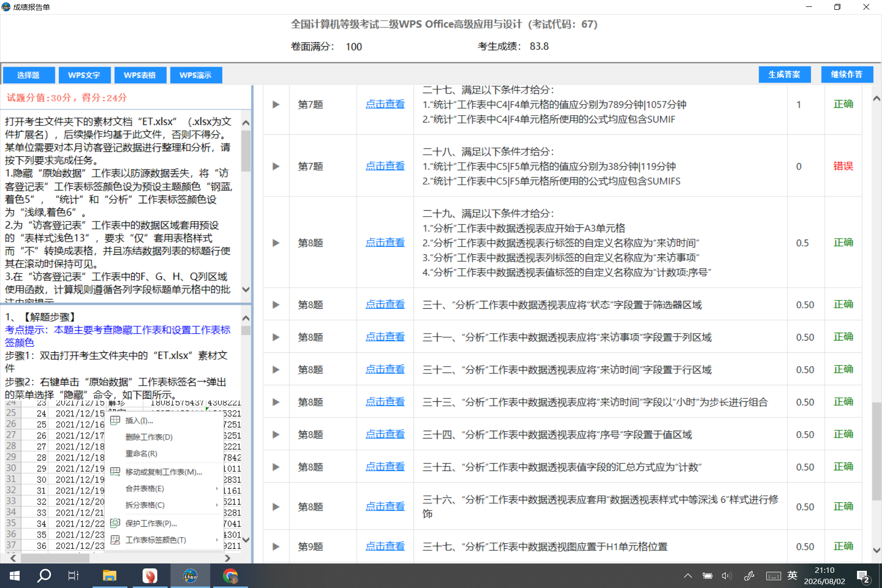Image resolution: width=882 pixels, height=588 pixels.
Task: Expand the row for item 三十四
Action: [276, 435]
